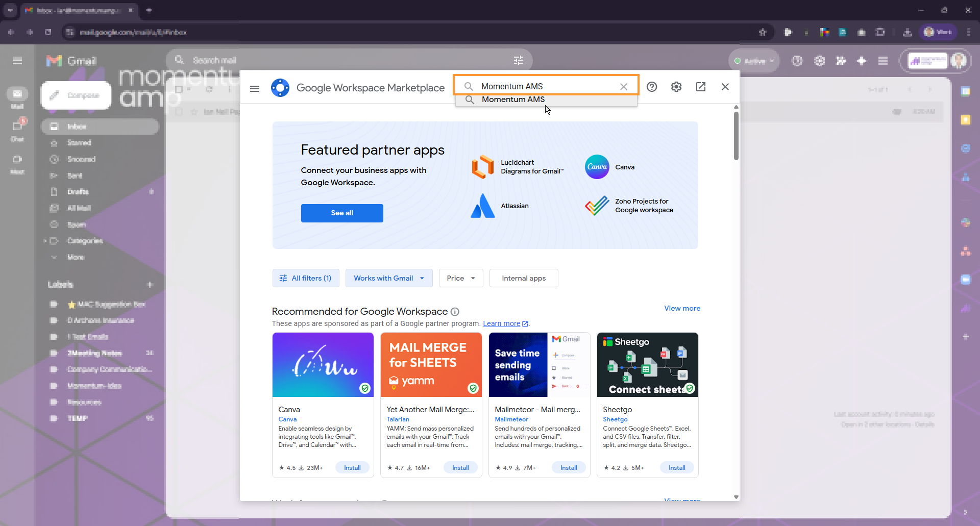Toggle select-all checkbox in Gmail inbox

coord(179,89)
